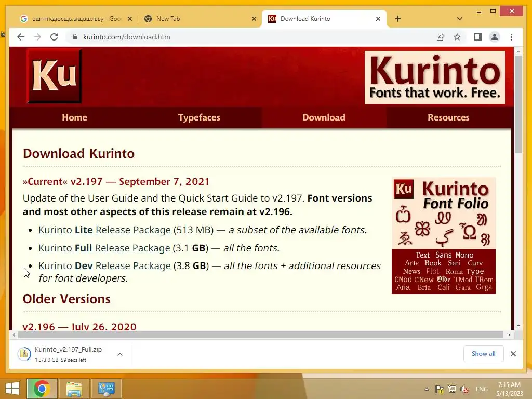532x399 pixels.
Task: Open the taskbar clock and date
Action: [x=510, y=389]
